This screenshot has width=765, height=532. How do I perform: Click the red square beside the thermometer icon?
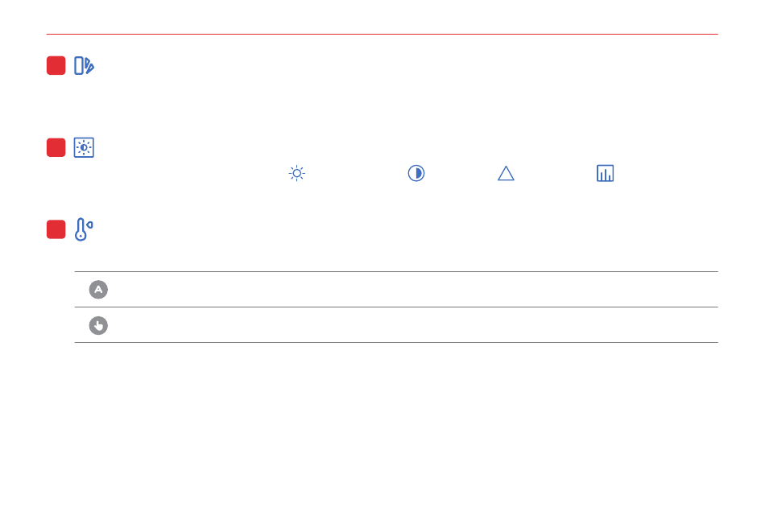pyautogui.click(x=56, y=229)
